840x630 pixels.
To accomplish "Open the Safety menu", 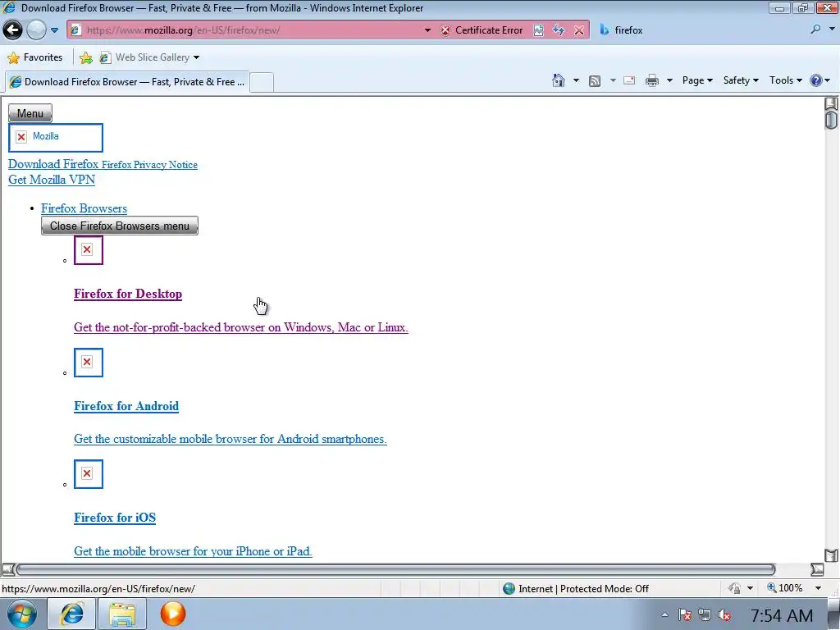I will coord(741,80).
